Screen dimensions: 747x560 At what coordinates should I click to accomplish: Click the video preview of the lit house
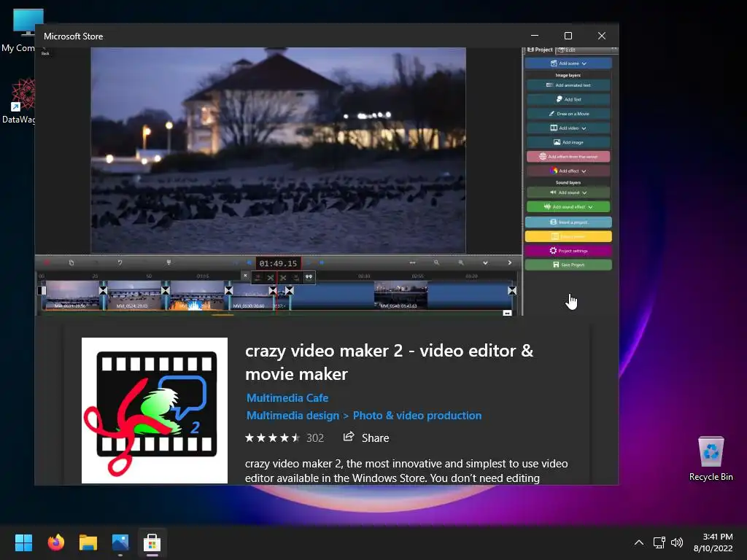pos(278,150)
